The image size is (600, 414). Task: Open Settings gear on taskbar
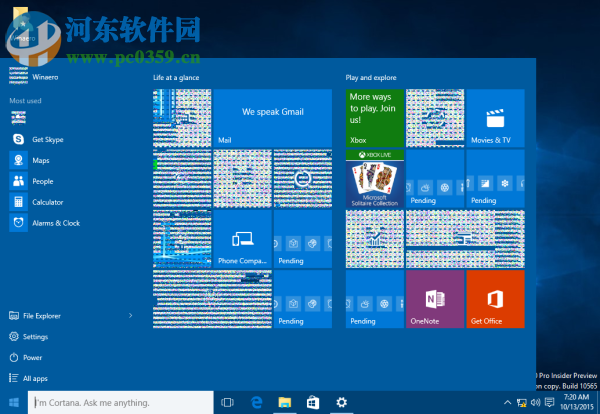[341, 403]
